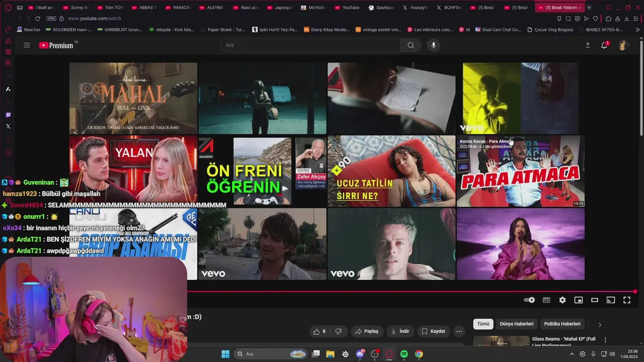Toggle the video autoplay switch

click(x=529, y=300)
